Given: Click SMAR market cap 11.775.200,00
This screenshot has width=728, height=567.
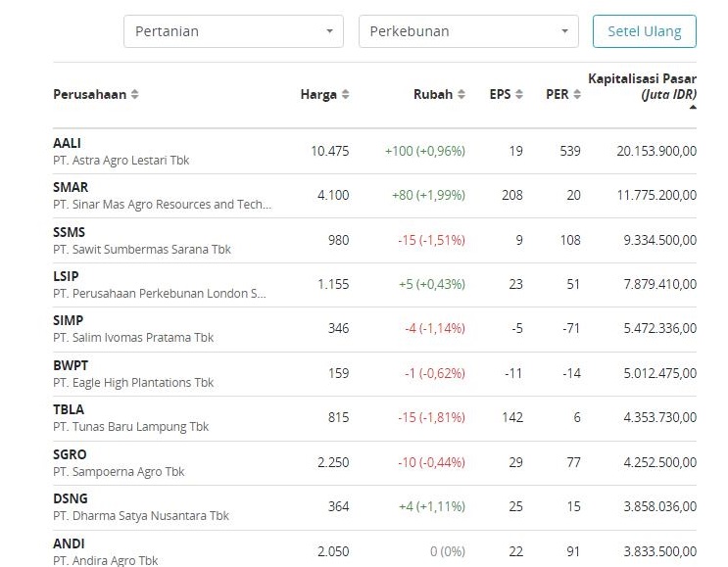Looking at the screenshot, I should tap(656, 195).
